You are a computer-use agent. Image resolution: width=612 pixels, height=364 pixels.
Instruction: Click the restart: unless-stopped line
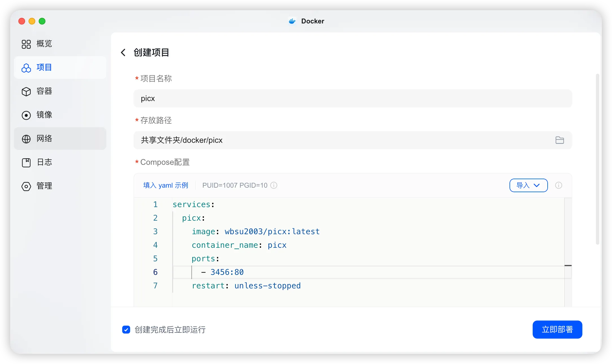246,286
